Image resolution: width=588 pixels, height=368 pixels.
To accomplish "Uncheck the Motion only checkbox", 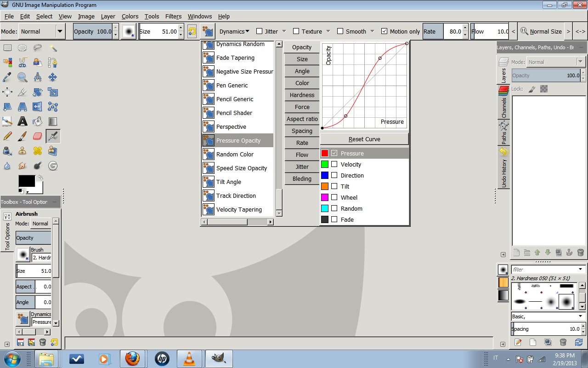I will pos(384,31).
